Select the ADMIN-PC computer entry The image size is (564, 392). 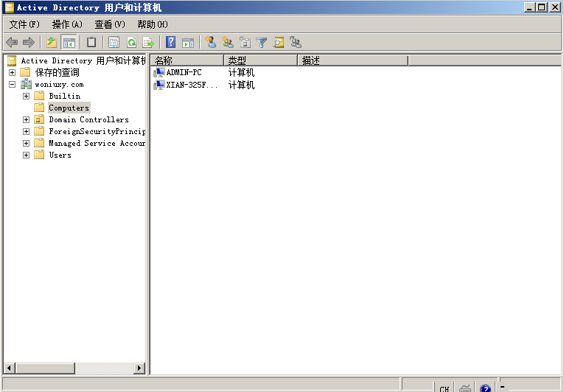[x=184, y=72]
